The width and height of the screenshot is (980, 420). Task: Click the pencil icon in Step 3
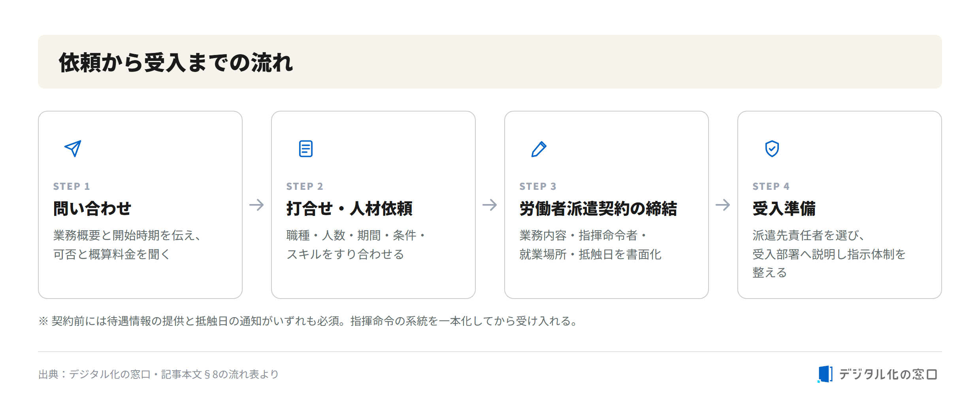(x=539, y=149)
